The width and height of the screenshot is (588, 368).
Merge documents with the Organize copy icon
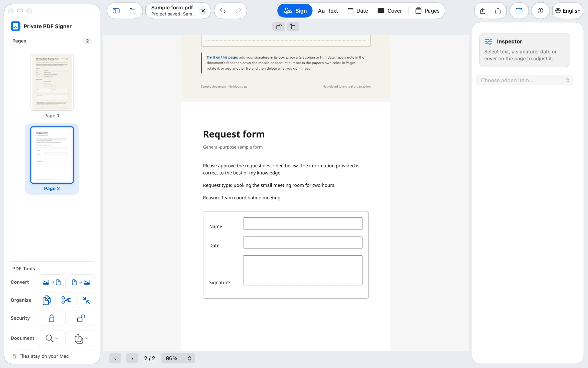[x=47, y=300]
